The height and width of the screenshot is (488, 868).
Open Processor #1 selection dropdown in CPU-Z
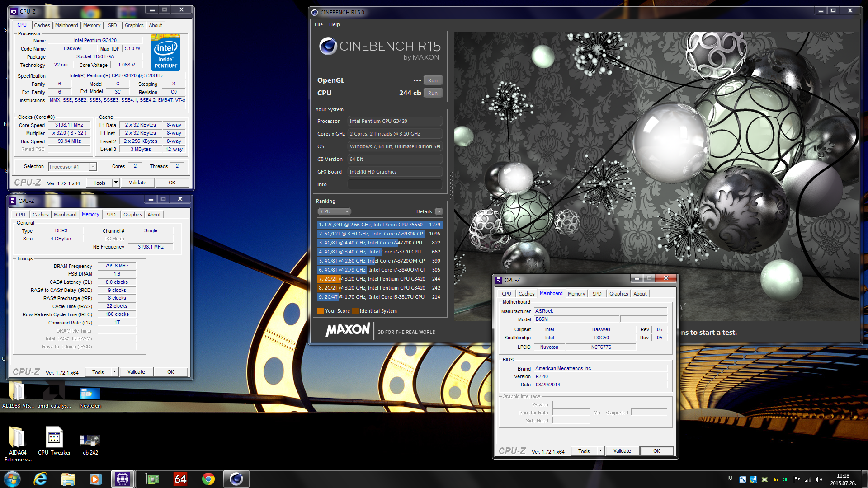click(x=72, y=167)
